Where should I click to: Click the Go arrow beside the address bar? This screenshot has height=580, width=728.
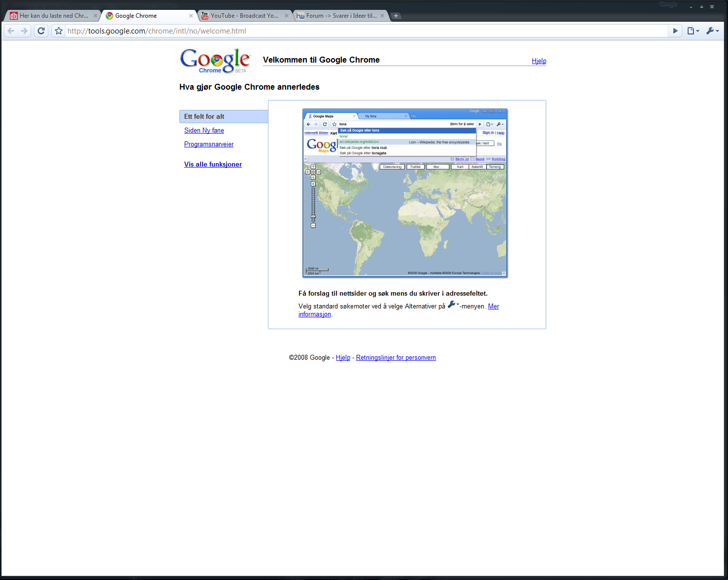tap(675, 31)
